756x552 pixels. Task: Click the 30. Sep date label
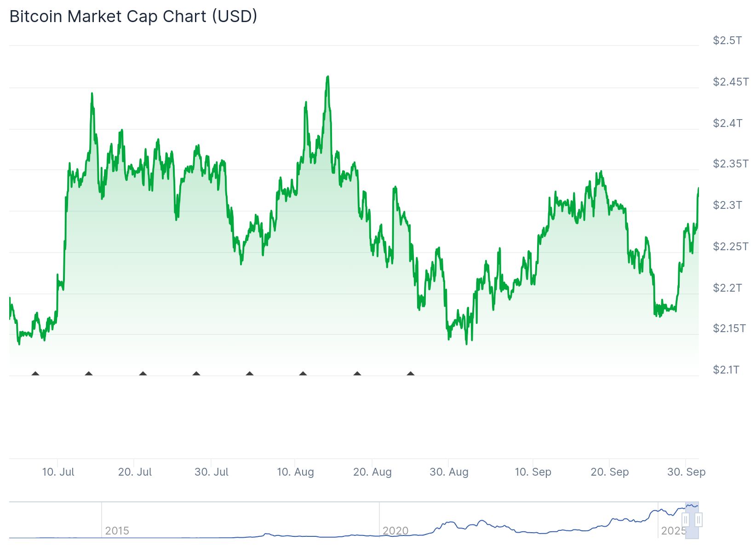tap(686, 472)
